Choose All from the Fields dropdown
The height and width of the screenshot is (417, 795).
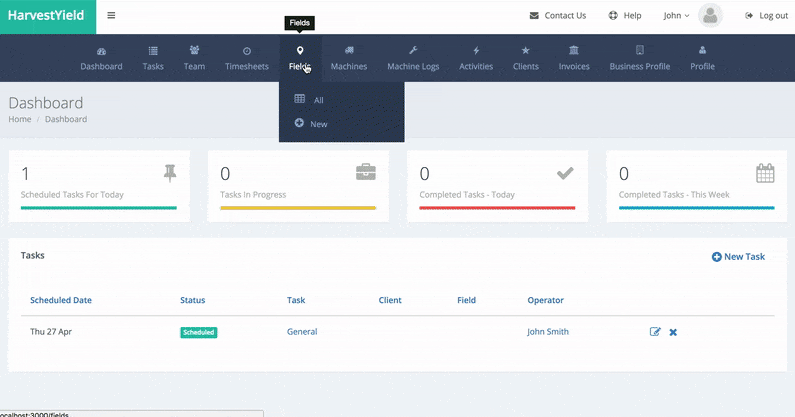[x=318, y=100]
